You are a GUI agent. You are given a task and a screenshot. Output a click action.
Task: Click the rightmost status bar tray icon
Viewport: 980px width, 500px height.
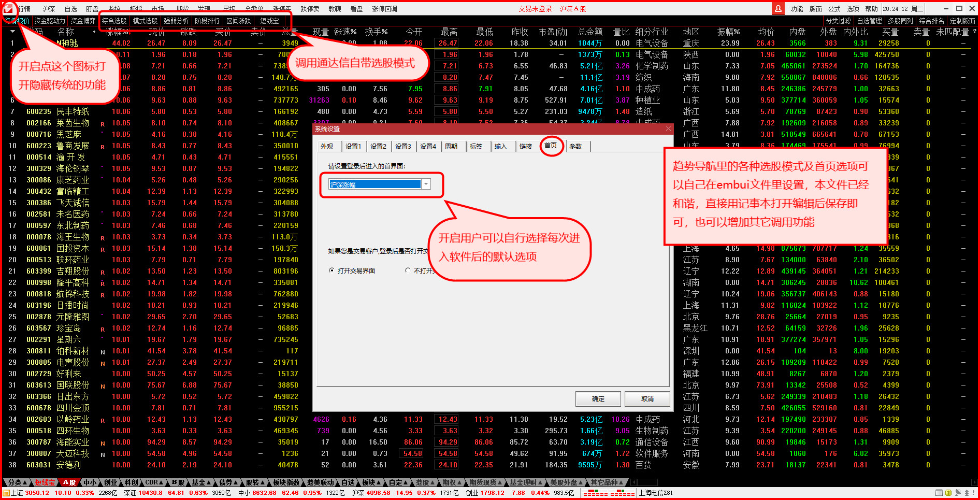974,493
